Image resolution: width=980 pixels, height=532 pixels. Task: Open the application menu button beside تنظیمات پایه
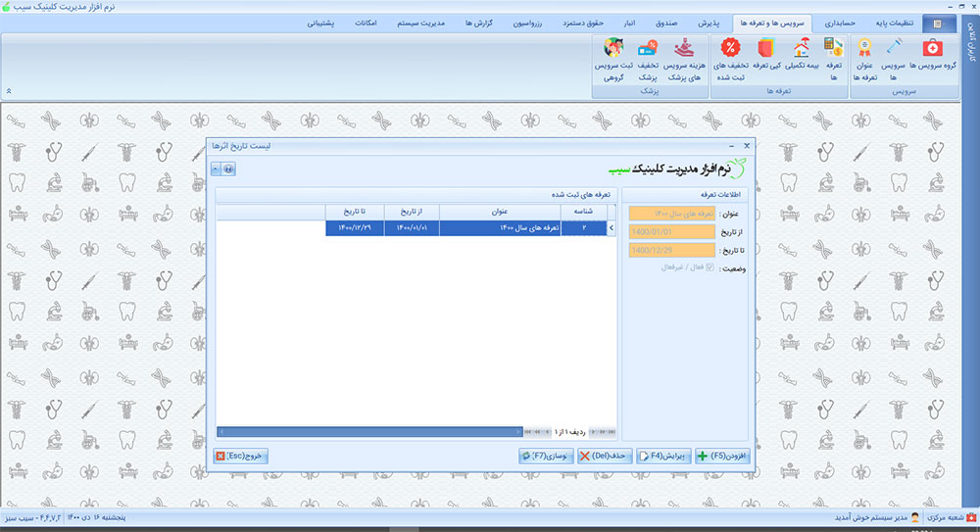[x=940, y=23]
